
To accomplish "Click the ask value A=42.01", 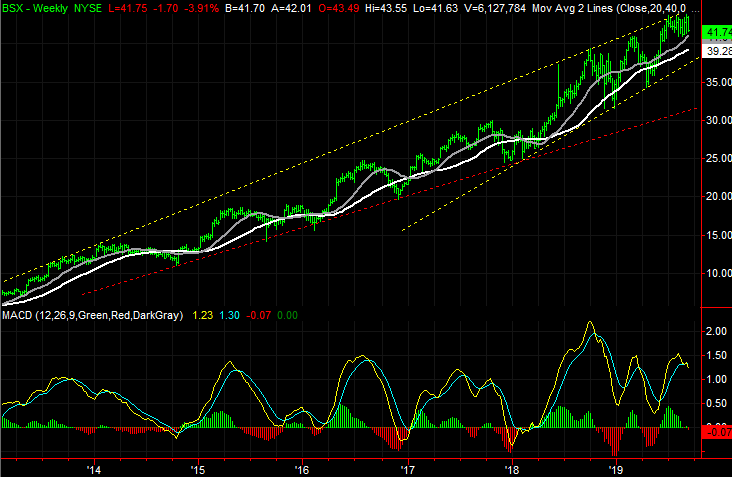I will pyautogui.click(x=291, y=8).
